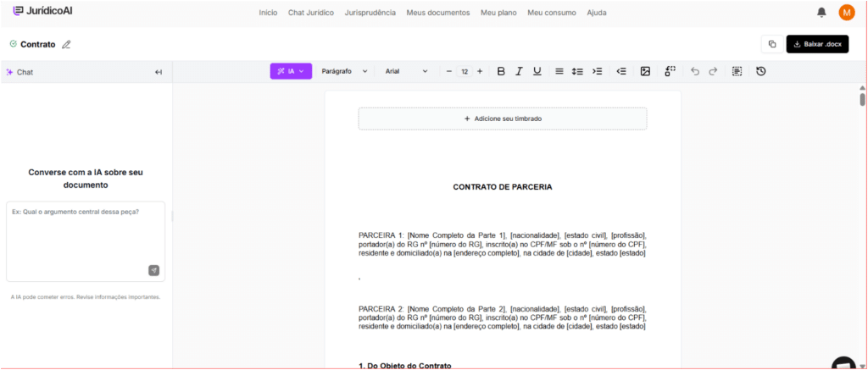
Task: Click the vertical scrollbar thumb
Action: click(862, 100)
